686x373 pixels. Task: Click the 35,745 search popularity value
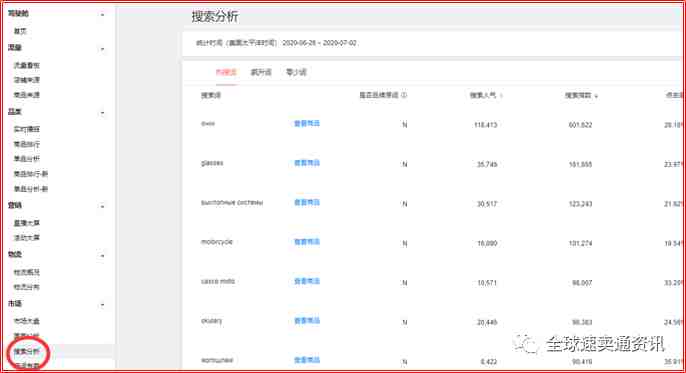487,164
